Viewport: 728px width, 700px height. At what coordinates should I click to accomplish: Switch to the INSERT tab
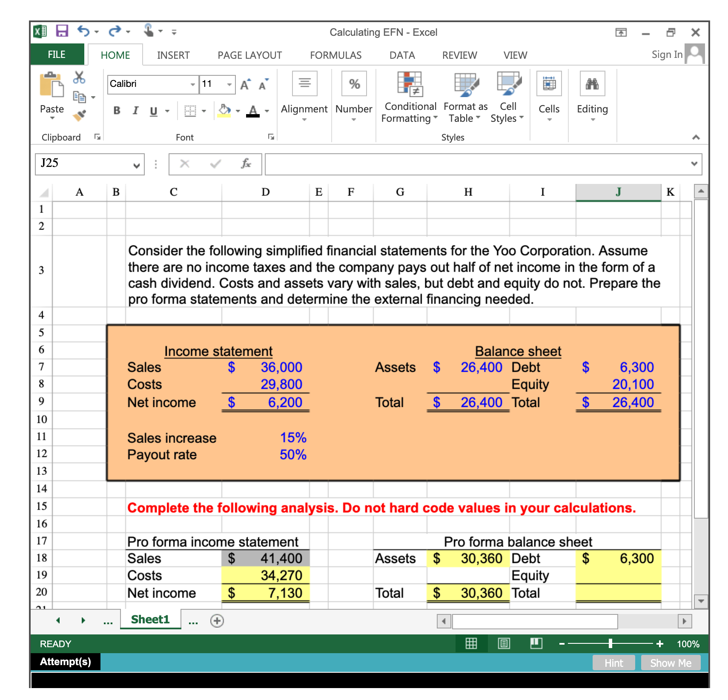pyautogui.click(x=173, y=55)
